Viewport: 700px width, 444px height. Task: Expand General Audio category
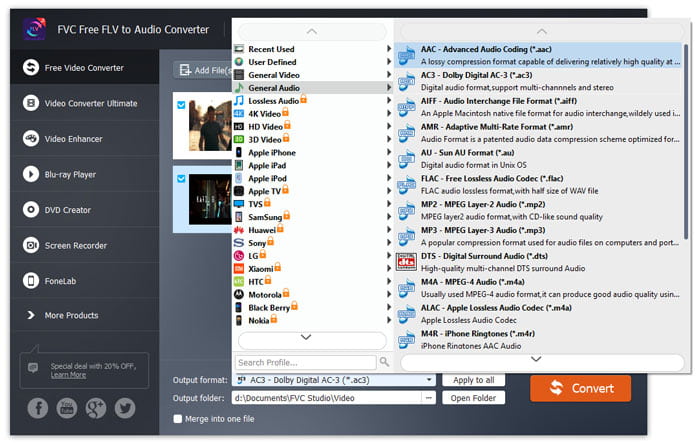coord(312,87)
